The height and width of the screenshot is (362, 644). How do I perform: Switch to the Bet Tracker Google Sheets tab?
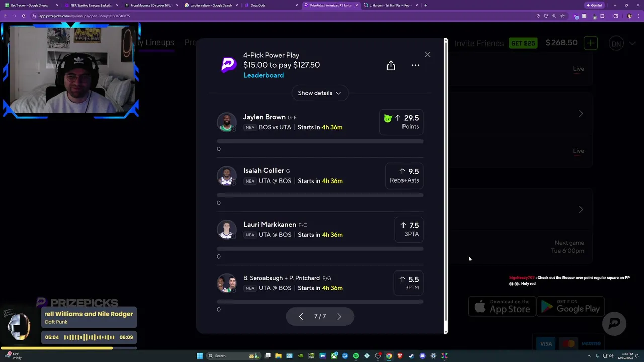pyautogui.click(x=31, y=5)
